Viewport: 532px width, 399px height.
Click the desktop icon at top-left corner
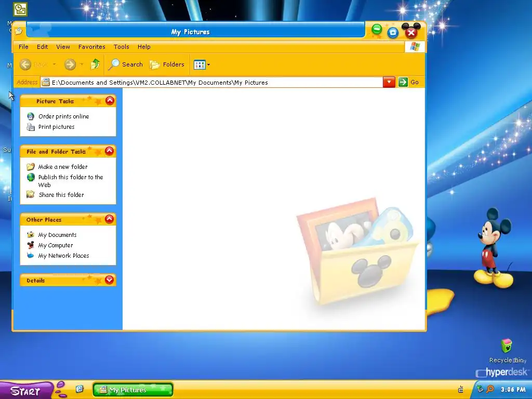click(x=20, y=9)
